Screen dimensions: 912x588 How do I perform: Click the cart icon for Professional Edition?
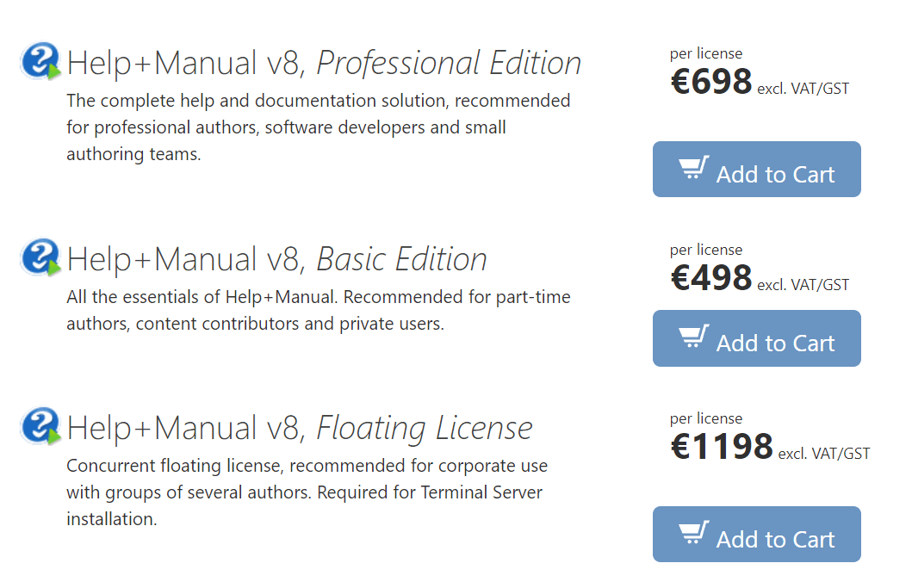[x=693, y=168]
